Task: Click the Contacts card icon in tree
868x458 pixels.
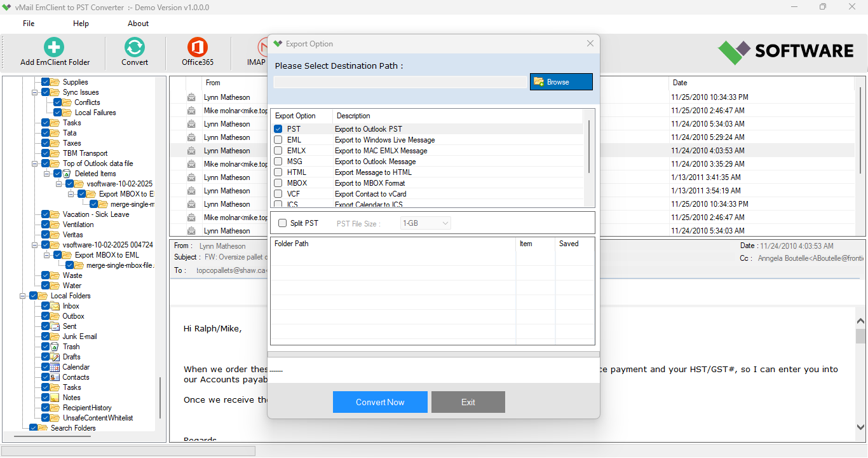Action: (x=55, y=377)
